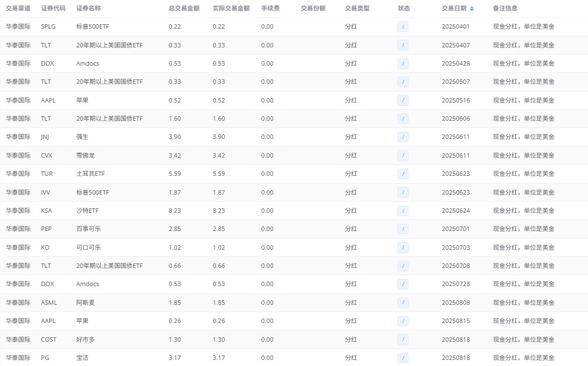Select the security code cell SPLG
Screen dimensions: 588x366
48,26
